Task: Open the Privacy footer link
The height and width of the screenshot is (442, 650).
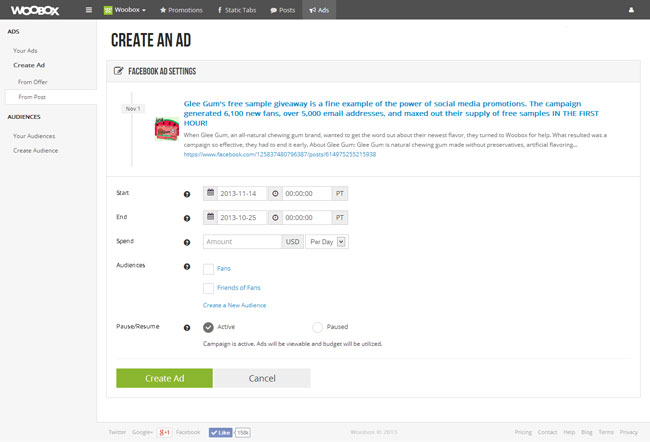Action: [628, 432]
